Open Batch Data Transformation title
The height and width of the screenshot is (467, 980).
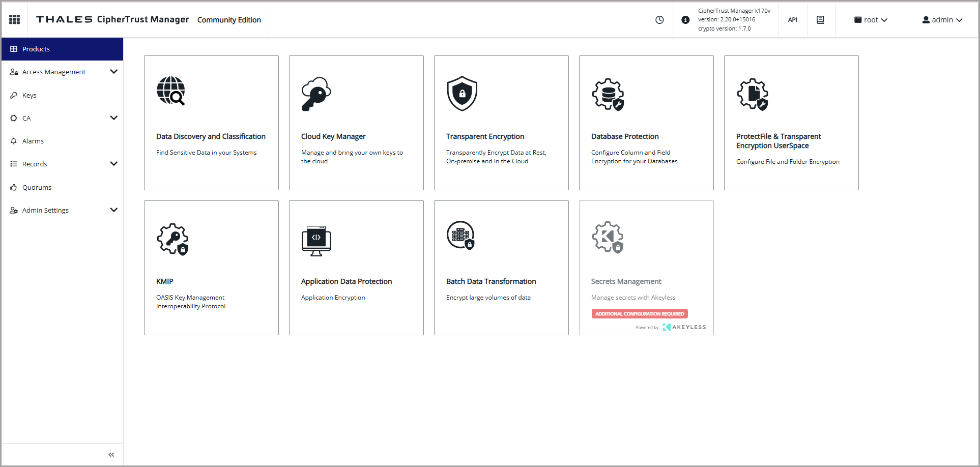pos(491,281)
